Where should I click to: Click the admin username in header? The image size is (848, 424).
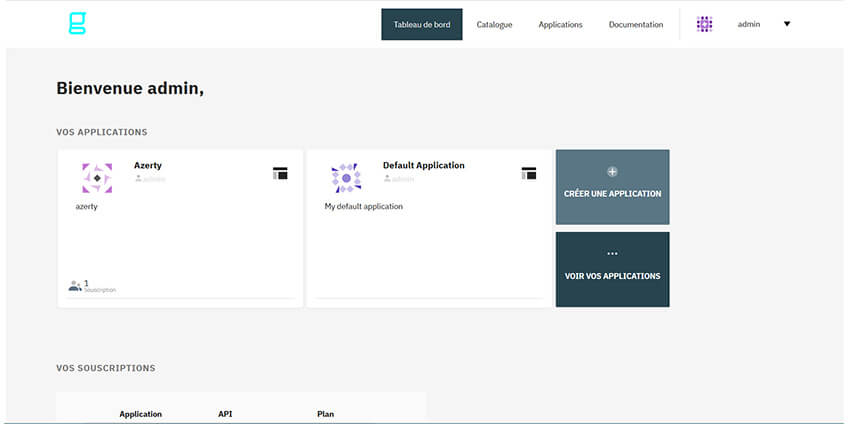pyautogui.click(x=748, y=24)
